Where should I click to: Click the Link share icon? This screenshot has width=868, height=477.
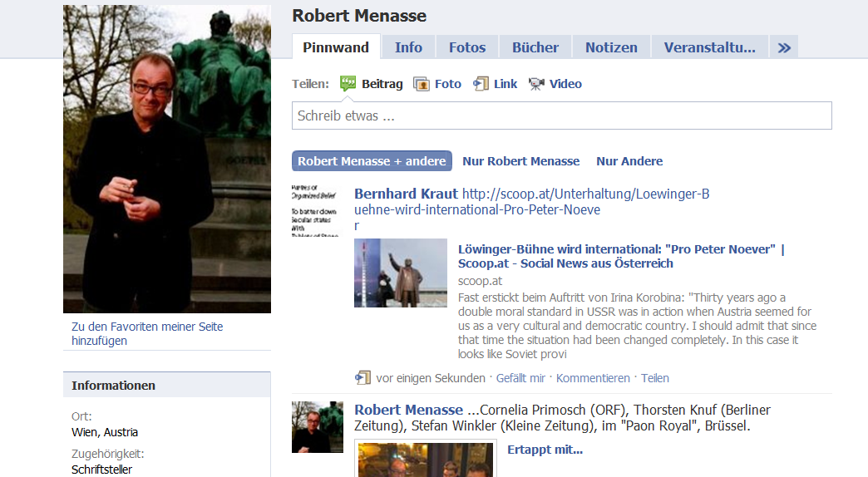[x=481, y=84]
